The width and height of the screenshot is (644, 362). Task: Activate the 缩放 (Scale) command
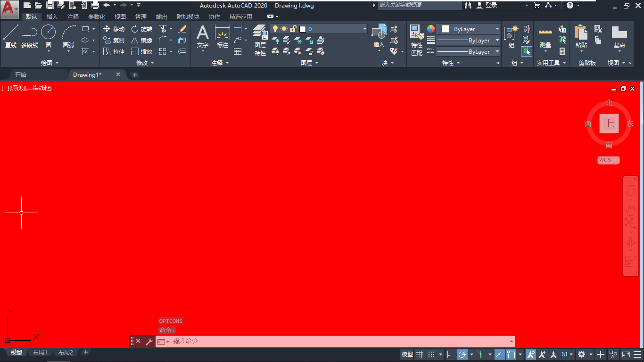141,51
